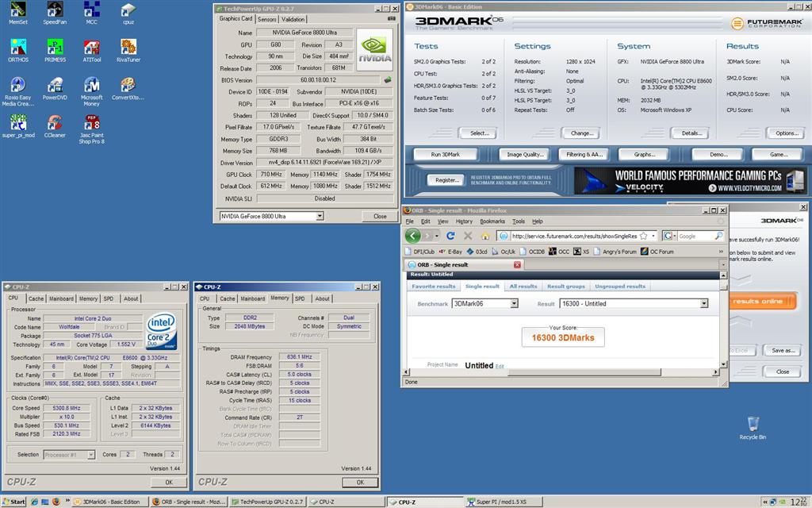
Task: Click the Save as button in result dialog
Action: click(x=783, y=350)
